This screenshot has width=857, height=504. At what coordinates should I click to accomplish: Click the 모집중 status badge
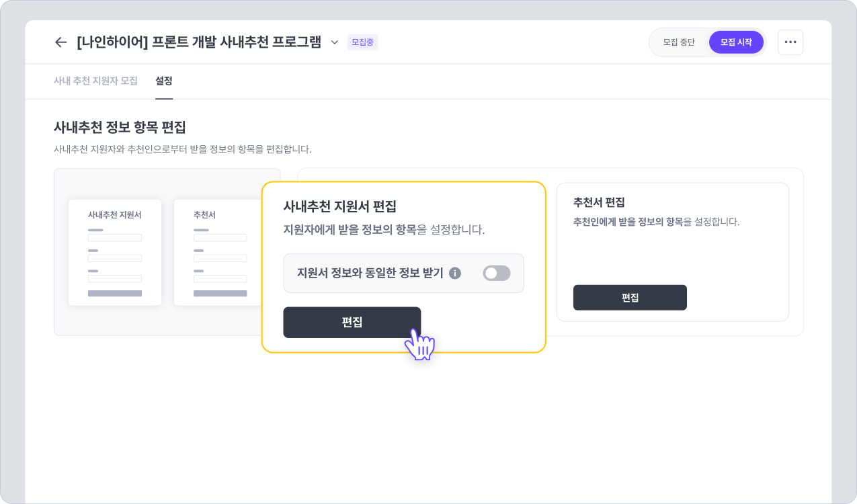coord(362,42)
